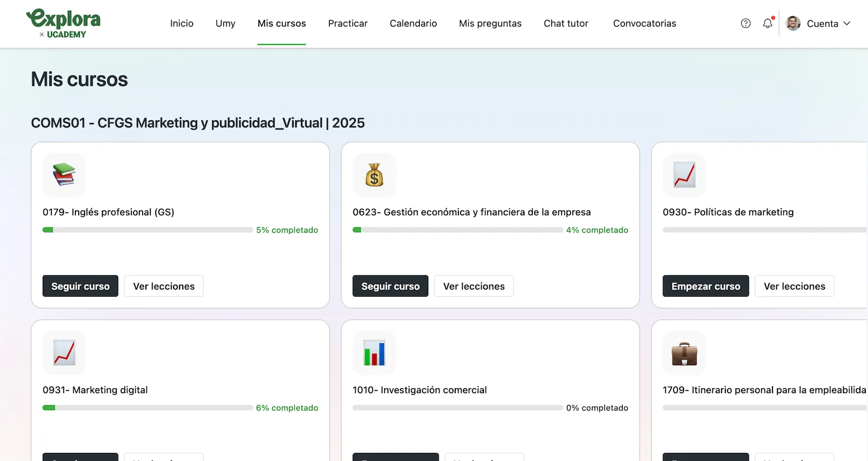This screenshot has width=868, height=461.
Task: Select the Mis cursos tab
Action: click(282, 23)
